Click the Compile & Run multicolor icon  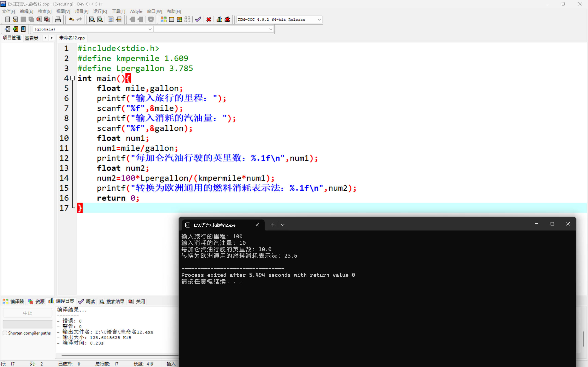180,19
